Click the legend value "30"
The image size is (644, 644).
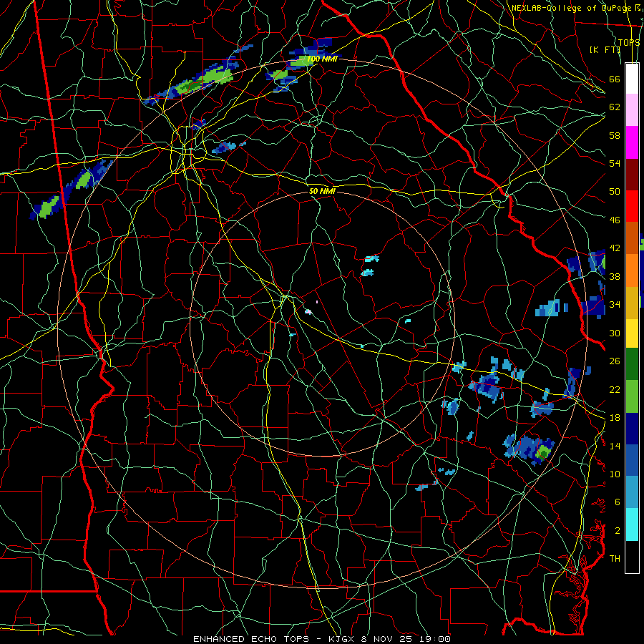tap(615, 333)
